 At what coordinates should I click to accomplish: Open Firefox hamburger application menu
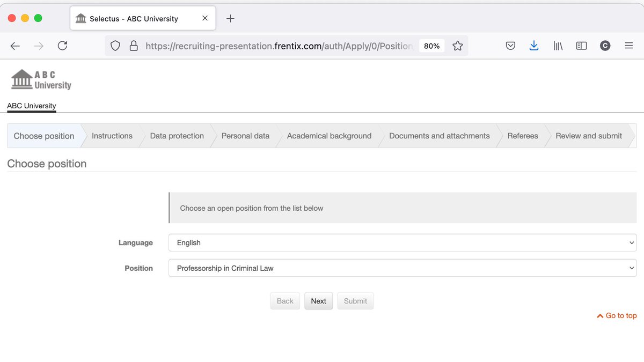(x=629, y=46)
